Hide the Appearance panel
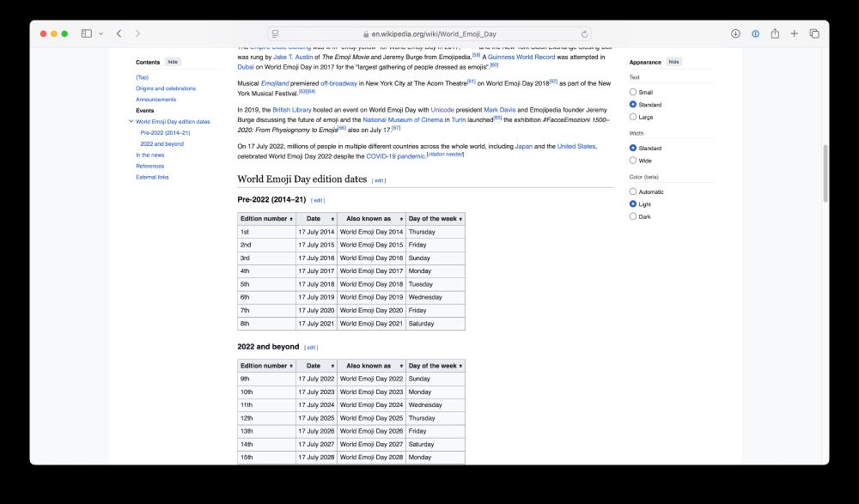 [673, 62]
